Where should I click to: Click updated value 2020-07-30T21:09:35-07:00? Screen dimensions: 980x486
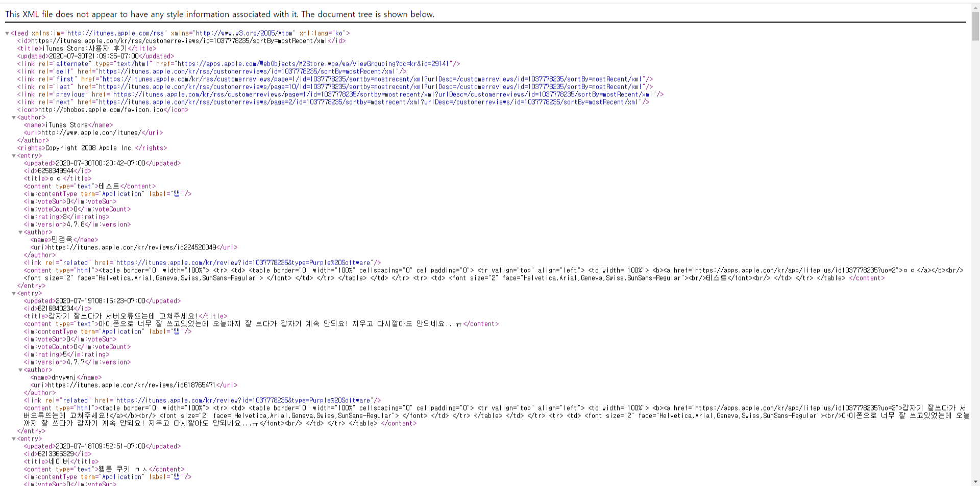pyautogui.click(x=94, y=56)
